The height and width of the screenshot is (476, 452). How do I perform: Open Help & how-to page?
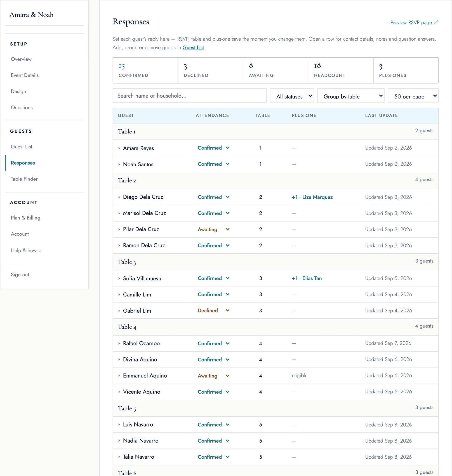coord(26,251)
